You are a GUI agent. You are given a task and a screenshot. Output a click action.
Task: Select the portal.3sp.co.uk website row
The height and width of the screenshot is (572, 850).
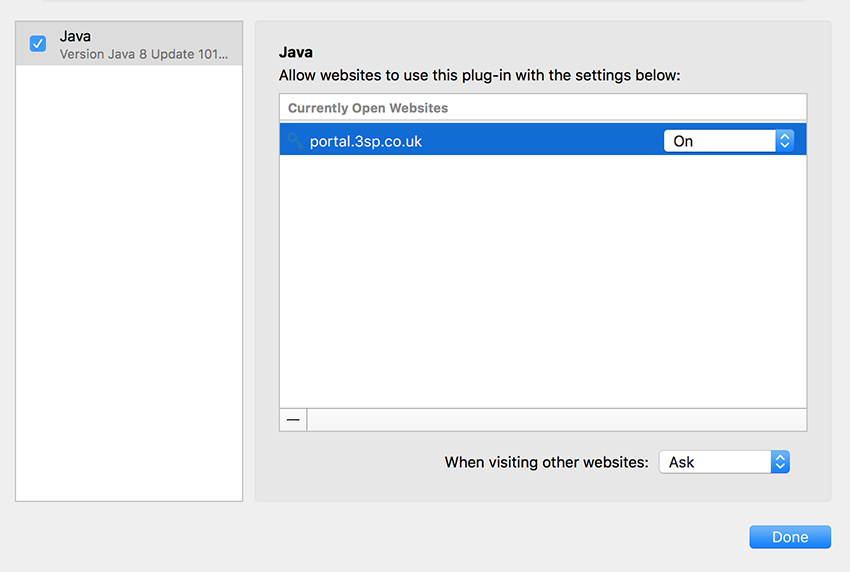543,139
